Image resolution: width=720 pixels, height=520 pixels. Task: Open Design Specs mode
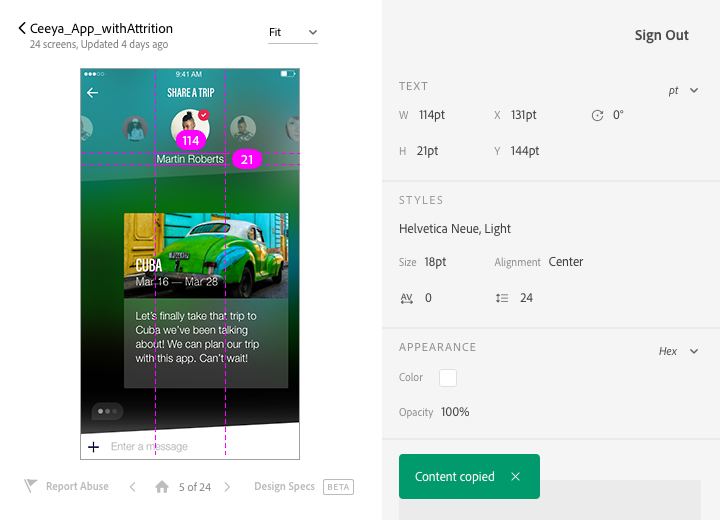click(284, 487)
